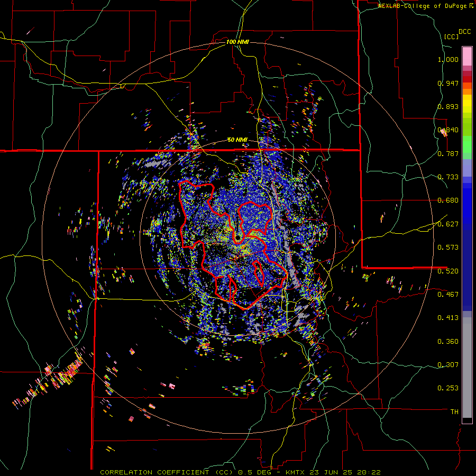
Task: Pick the bright green color bar segment
Action: coord(467,144)
